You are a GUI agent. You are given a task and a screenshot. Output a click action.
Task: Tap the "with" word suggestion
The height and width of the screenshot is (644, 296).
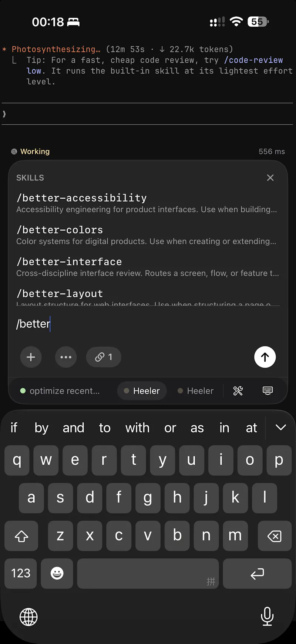[x=137, y=428]
